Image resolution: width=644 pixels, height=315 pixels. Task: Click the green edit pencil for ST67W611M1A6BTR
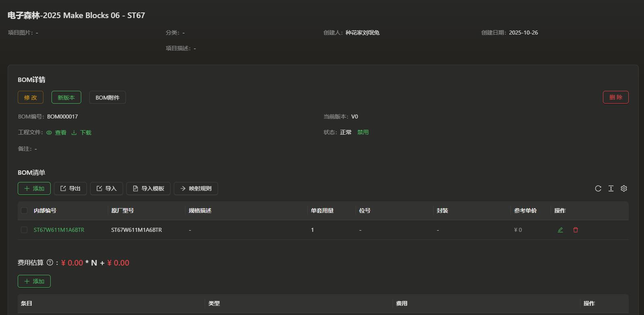pyautogui.click(x=560, y=230)
